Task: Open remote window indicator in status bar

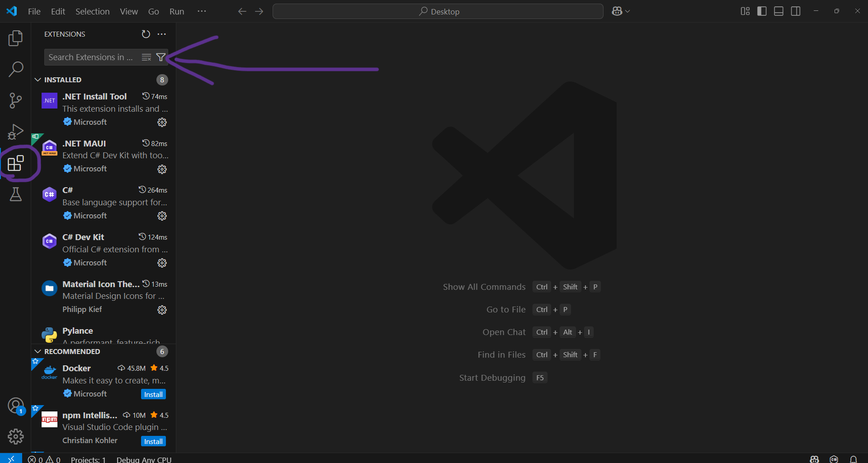Action: pyautogui.click(x=11, y=458)
